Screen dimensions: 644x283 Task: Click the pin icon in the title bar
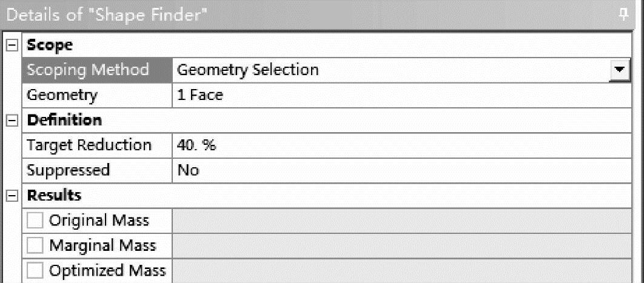click(624, 15)
